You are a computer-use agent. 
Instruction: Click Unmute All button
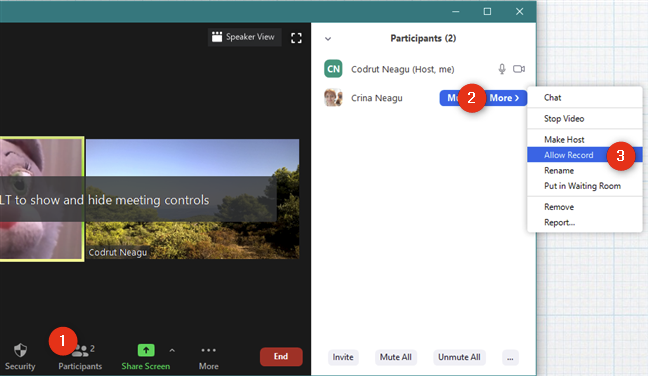459,357
